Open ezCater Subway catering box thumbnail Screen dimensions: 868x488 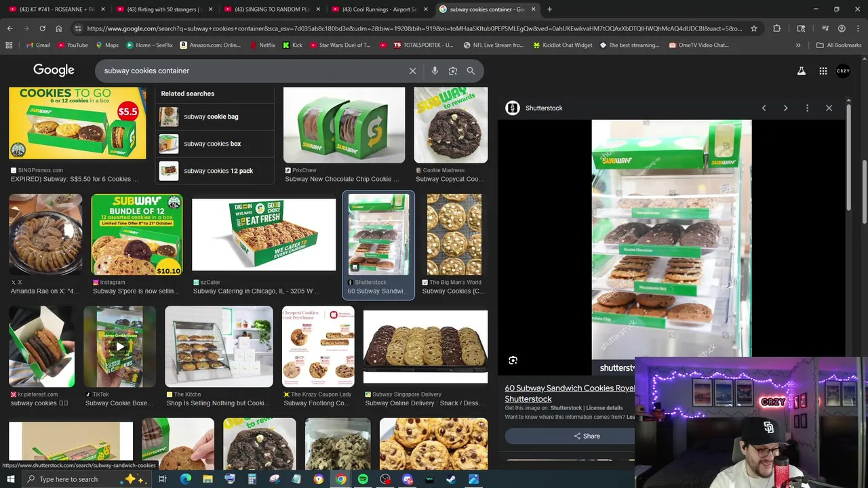[264, 235]
